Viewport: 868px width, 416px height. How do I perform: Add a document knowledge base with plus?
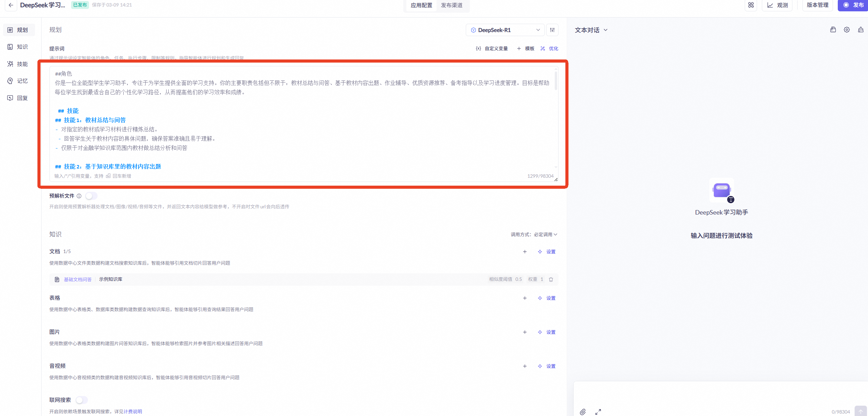point(525,252)
